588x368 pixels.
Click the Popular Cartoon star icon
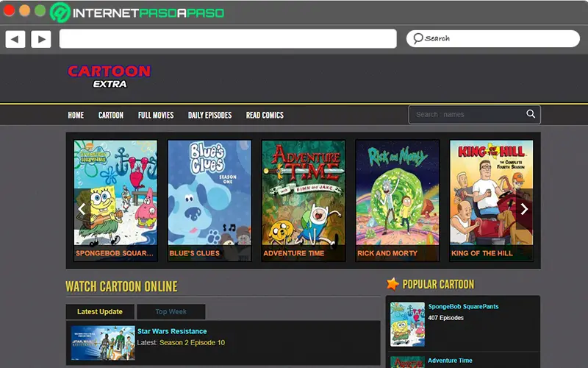[392, 284]
